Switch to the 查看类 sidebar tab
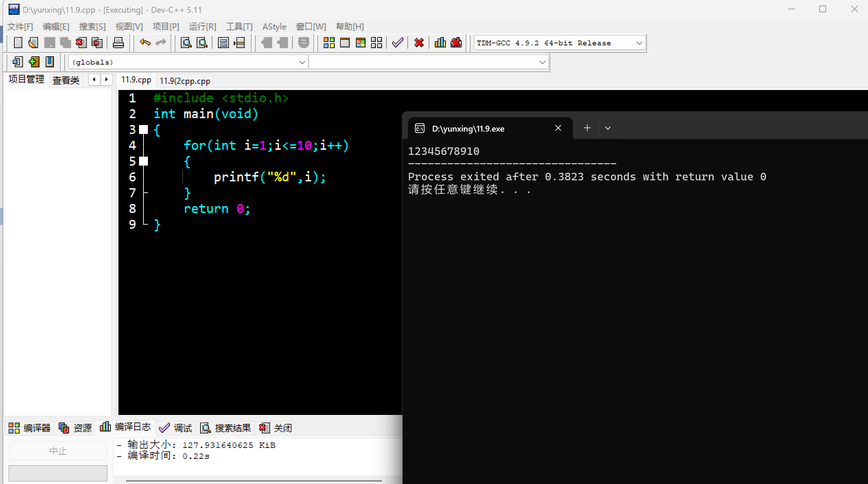Viewport: 868px width, 484px height. [66, 80]
